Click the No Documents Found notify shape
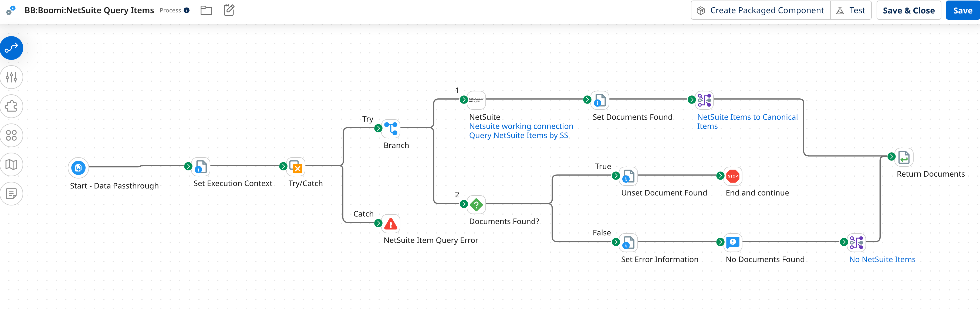Image resolution: width=980 pixels, height=309 pixels. 732,242
